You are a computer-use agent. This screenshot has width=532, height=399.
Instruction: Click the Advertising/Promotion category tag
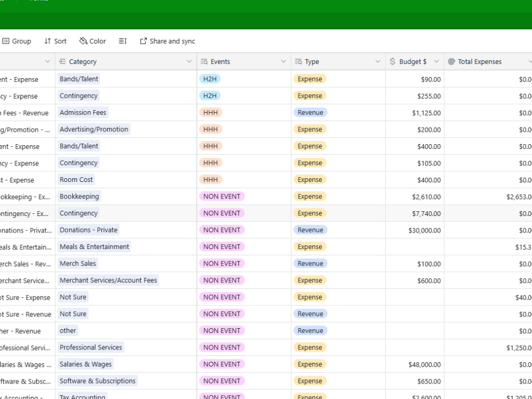click(94, 129)
